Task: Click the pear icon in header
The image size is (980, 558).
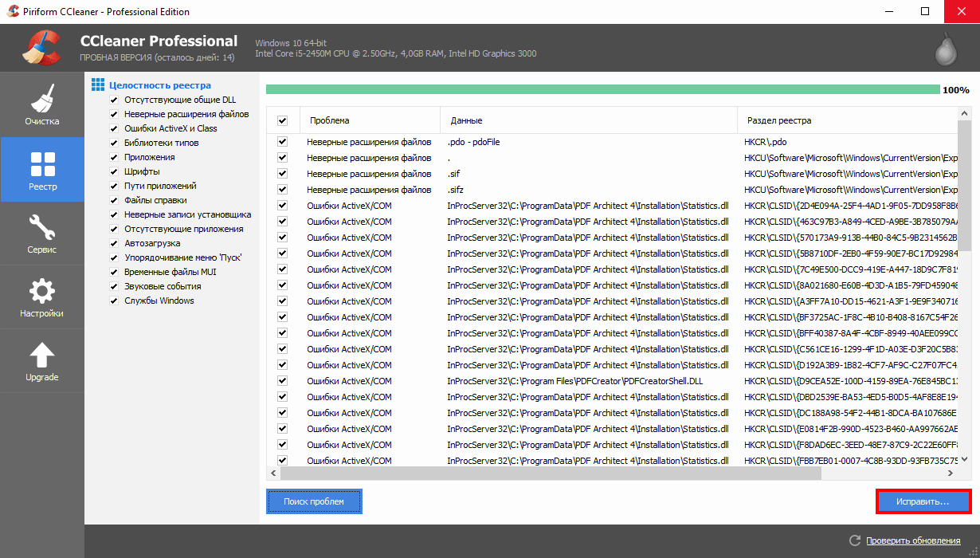Action: pos(946,51)
